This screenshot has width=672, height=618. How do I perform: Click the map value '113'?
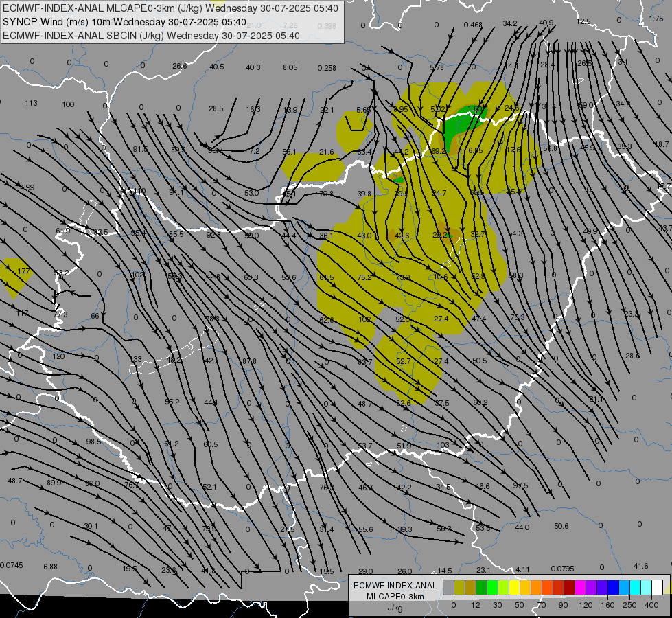point(31,103)
